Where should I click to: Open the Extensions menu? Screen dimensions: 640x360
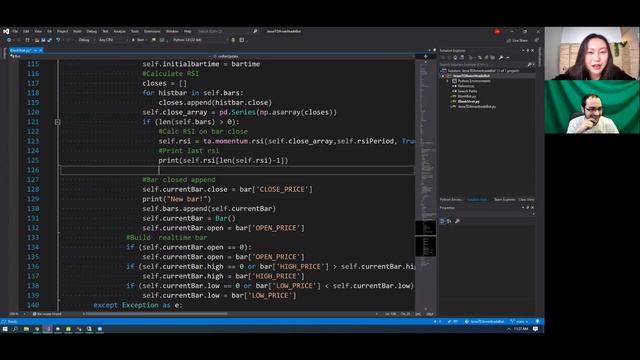pos(152,31)
